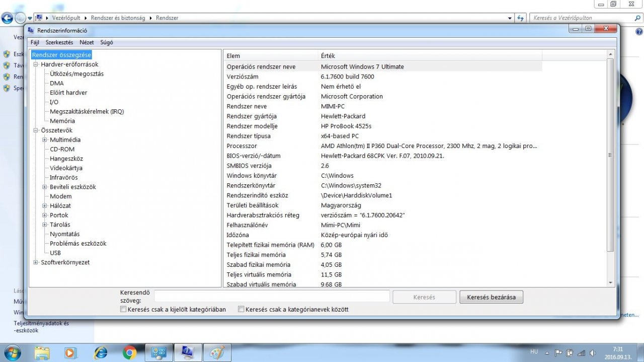This screenshot has width=644, height=362.
Task: Open Windows Explorer from the taskbar
Action: click(x=42, y=353)
